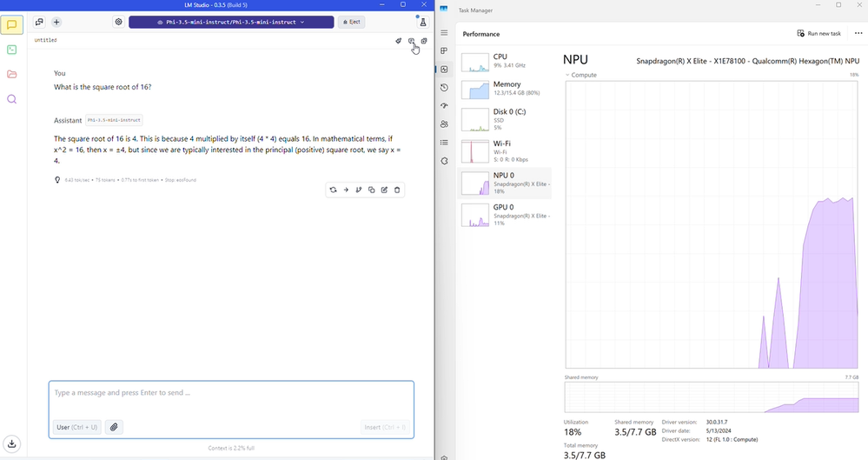Select Memory in the performance list
This screenshot has width=868, height=460.
504,89
